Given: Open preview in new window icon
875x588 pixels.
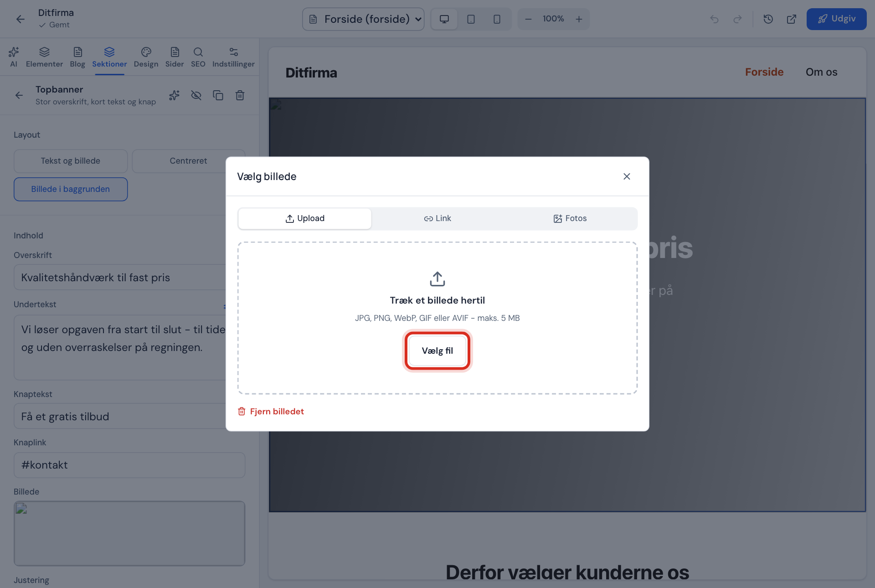Looking at the screenshot, I should [792, 19].
